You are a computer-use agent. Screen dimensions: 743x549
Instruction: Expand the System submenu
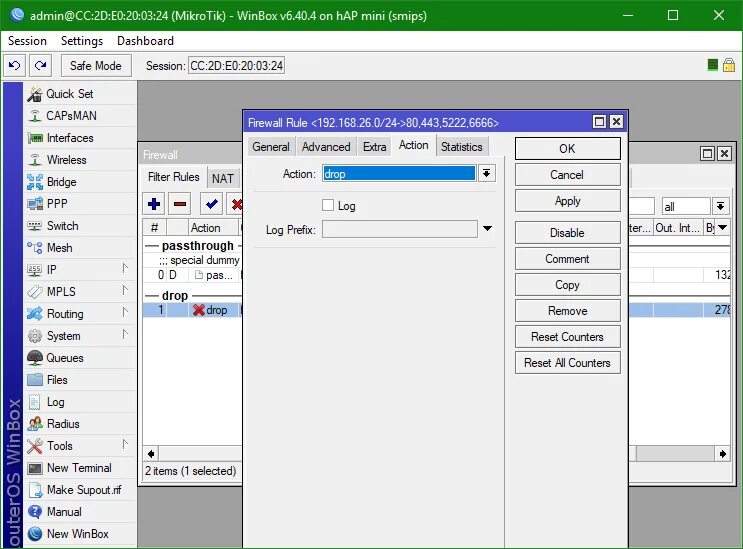[x=125, y=334]
